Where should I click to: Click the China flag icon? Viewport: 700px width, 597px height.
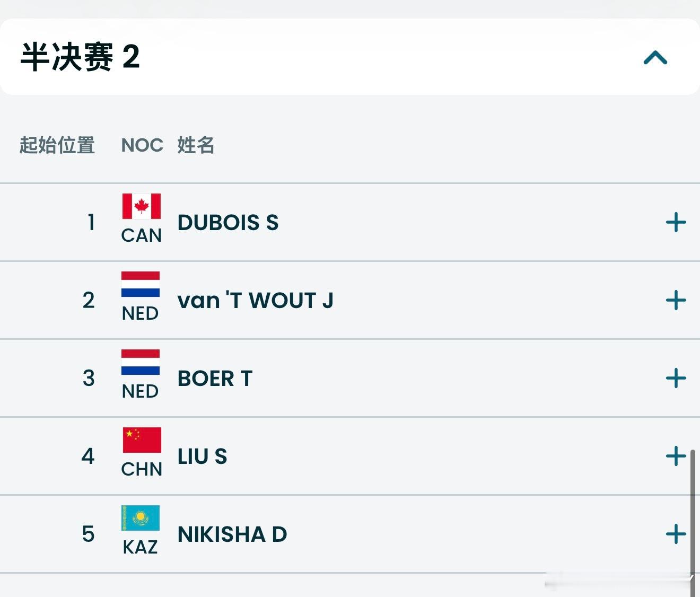pos(142,440)
